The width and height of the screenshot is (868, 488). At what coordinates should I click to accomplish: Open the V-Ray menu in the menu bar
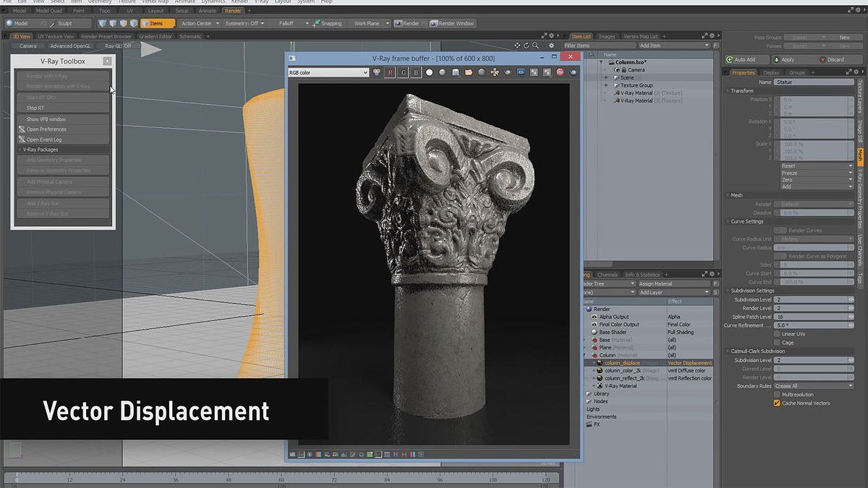[260, 2]
